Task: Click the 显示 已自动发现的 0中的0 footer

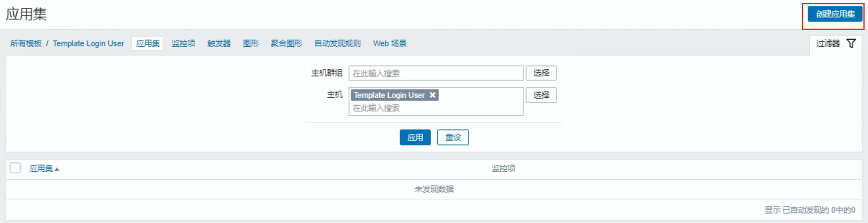Action: 810,210
